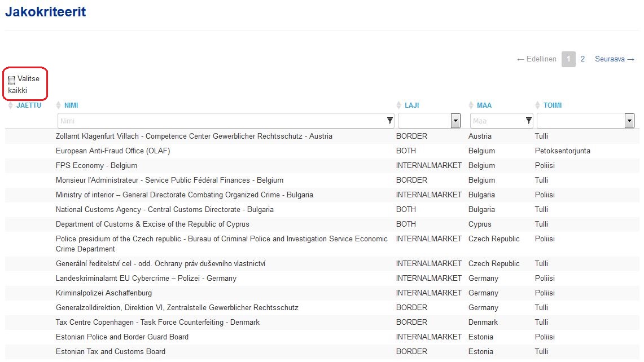
Task: Select Landeskriminalamt EU Cybercrime row
Action: coord(322,279)
